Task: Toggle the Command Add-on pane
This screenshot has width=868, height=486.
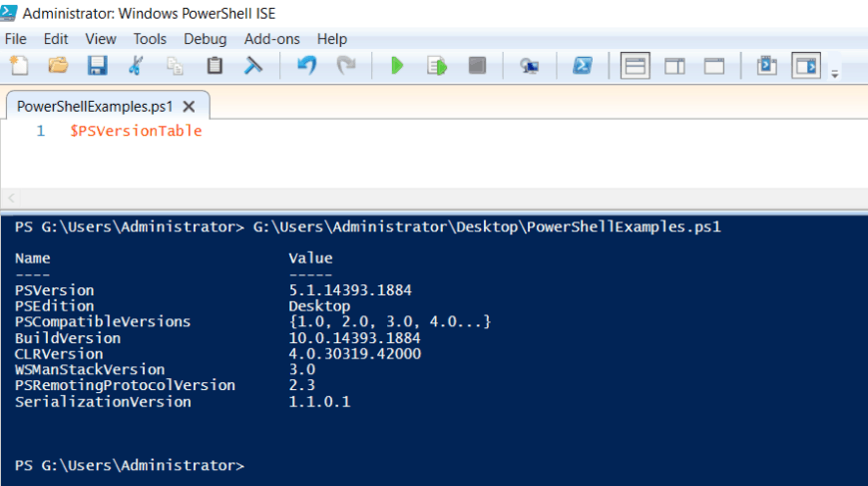Action: click(x=806, y=66)
